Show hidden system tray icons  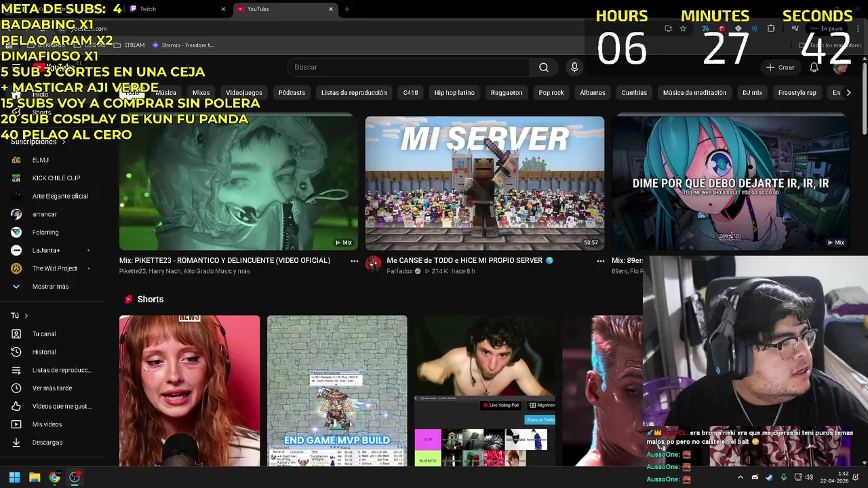click(740, 477)
